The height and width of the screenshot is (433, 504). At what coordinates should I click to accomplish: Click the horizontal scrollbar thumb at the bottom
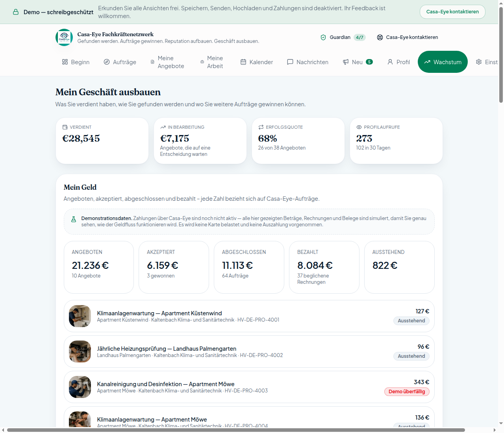pos(236,430)
